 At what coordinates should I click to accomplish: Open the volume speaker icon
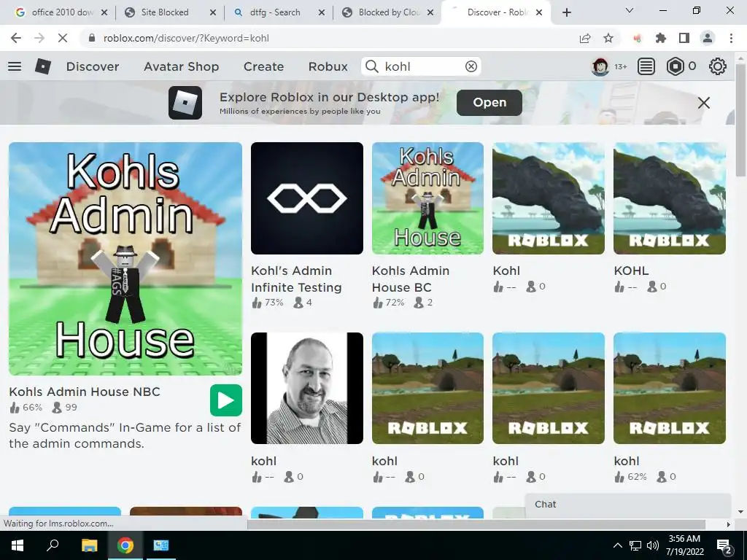(653, 545)
